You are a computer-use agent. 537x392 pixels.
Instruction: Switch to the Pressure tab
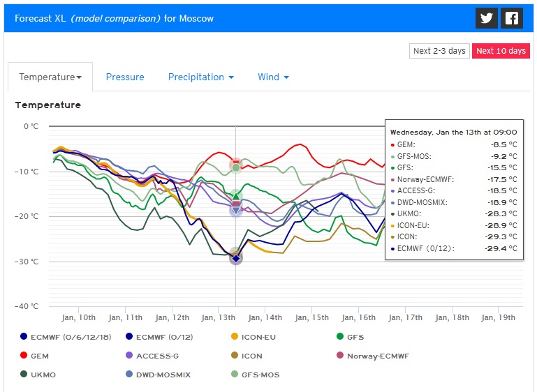point(125,77)
